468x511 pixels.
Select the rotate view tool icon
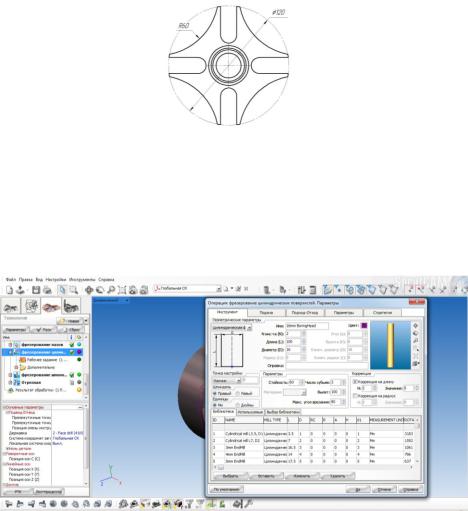[x=100, y=290]
